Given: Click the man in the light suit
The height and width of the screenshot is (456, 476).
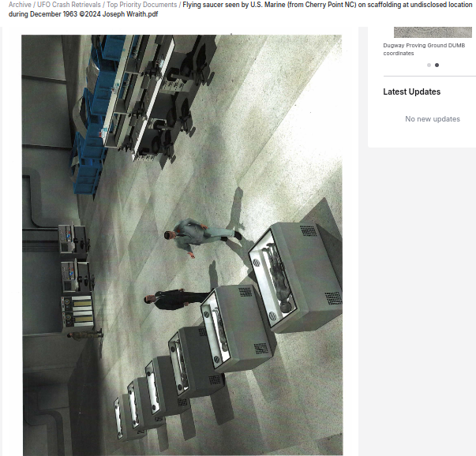Looking at the screenshot, I should [x=192, y=236].
